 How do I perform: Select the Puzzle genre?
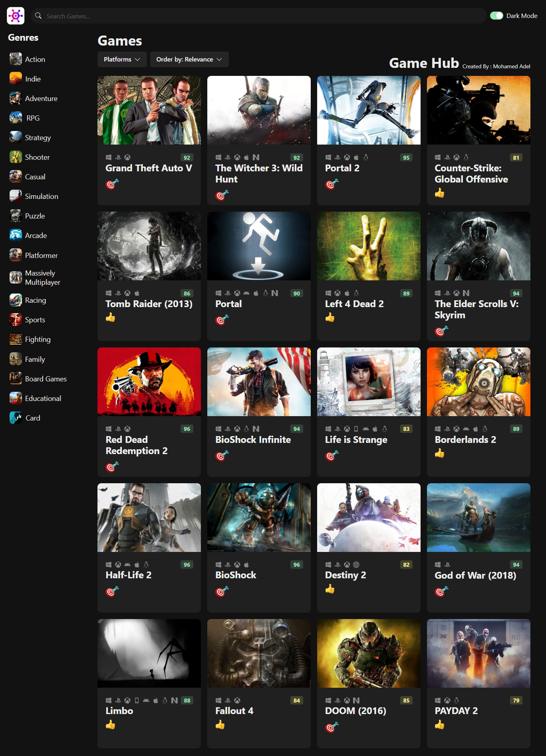coord(35,216)
